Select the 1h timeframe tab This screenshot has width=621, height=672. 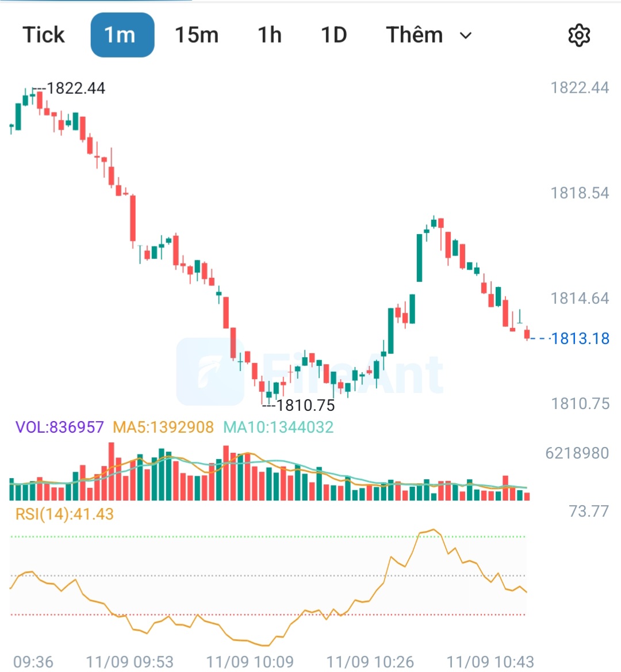pyautogui.click(x=270, y=35)
